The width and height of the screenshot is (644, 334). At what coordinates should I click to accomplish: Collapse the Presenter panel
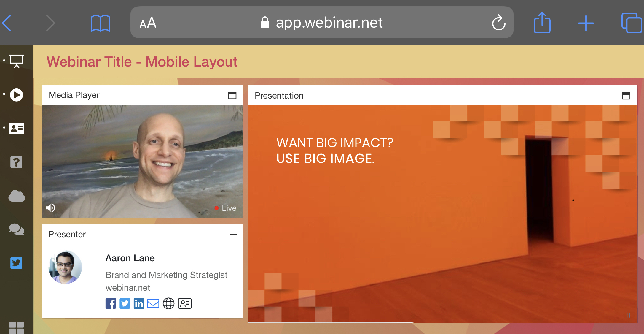[x=233, y=235]
